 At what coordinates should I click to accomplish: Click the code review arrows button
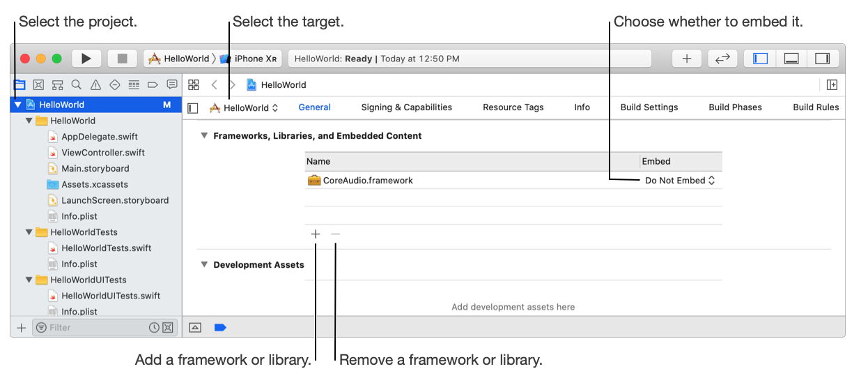[722, 59]
